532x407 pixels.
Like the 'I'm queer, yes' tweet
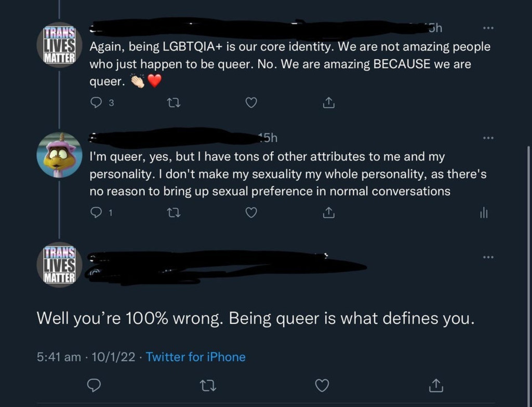coord(251,212)
